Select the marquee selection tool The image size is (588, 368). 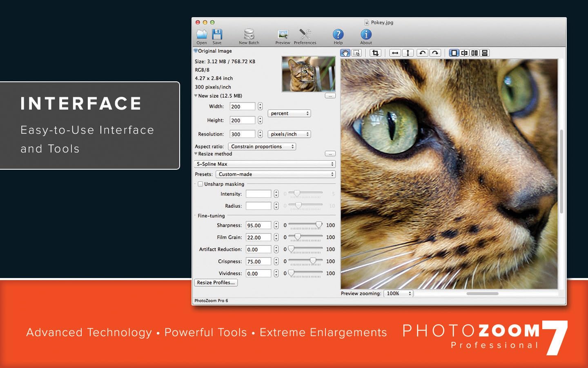(356, 53)
